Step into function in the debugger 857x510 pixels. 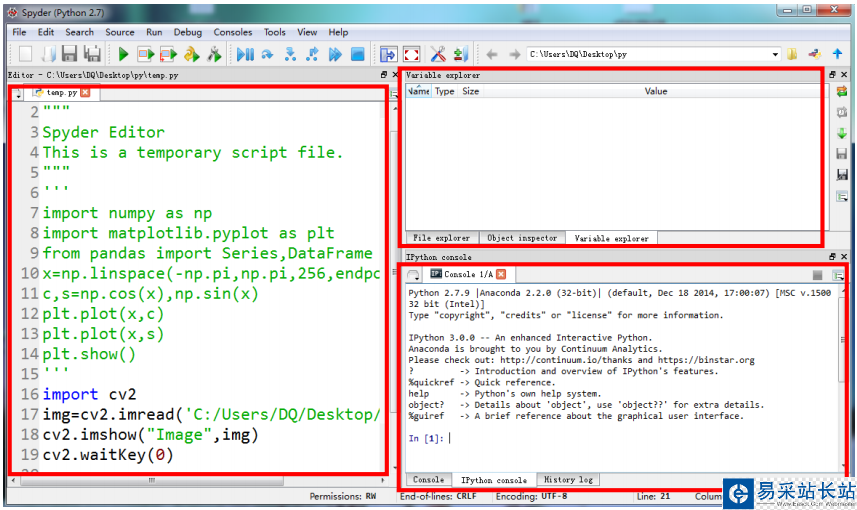pyautogui.click(x=290, y=54)
